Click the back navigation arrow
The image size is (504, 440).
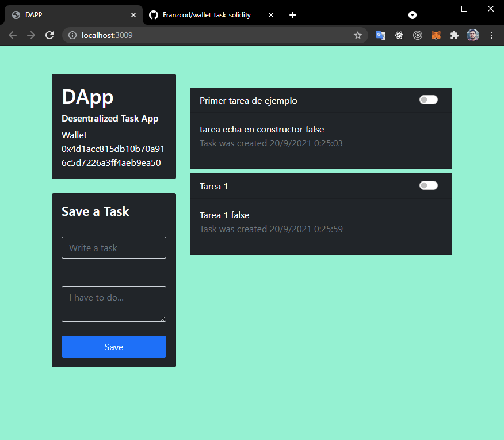tap(12, 35)
